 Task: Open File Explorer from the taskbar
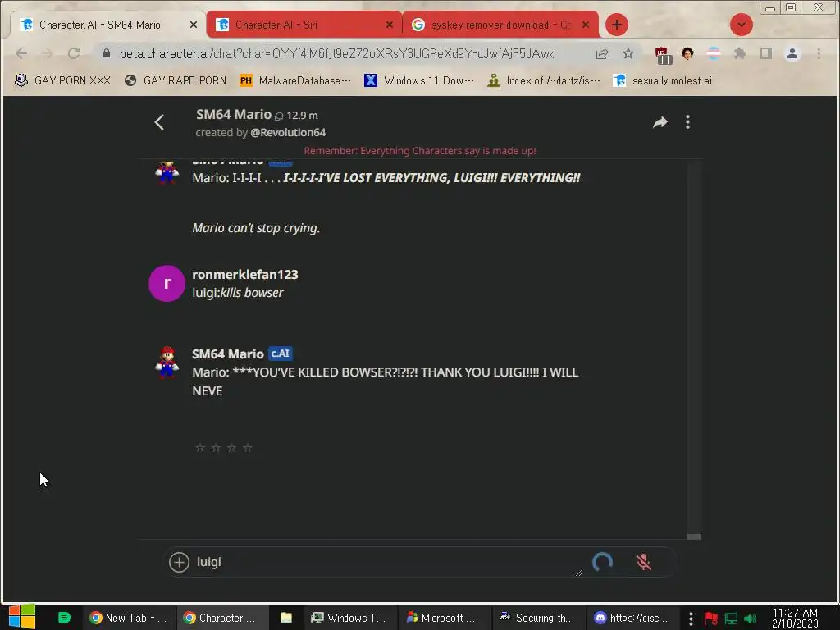286,618
